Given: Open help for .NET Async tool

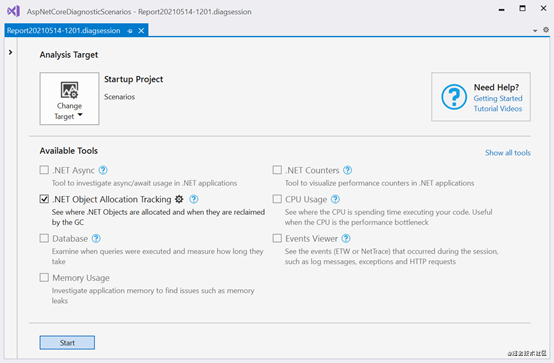Looking at the screenshot, I should [103, 170].
